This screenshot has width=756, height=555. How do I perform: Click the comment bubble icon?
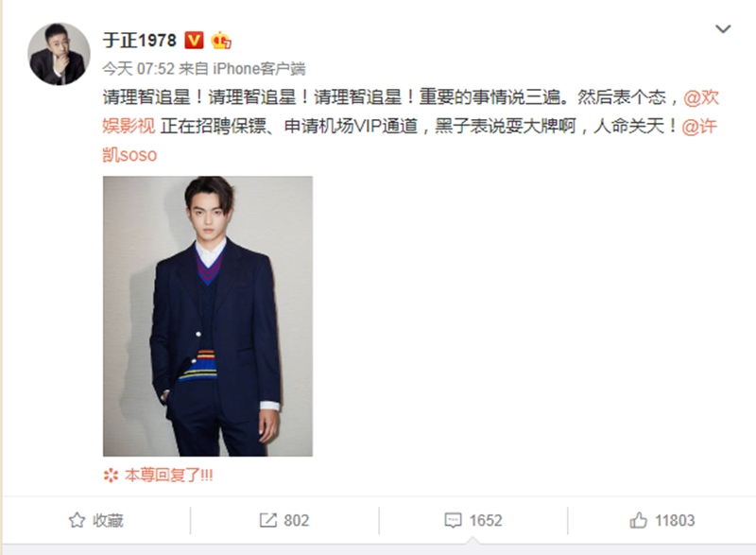(453, 520)
